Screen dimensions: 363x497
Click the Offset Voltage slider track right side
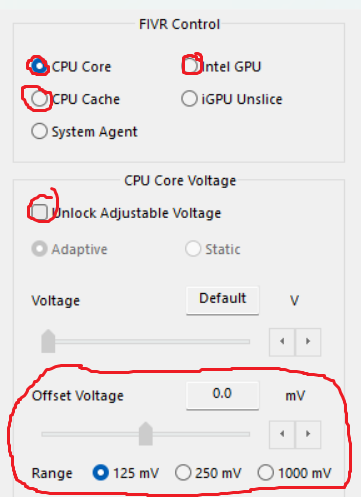click(201, 434)
